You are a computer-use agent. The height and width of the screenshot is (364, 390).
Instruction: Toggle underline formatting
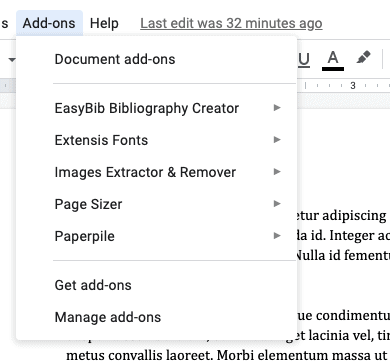pyautogui.click(x=304, y=60)
